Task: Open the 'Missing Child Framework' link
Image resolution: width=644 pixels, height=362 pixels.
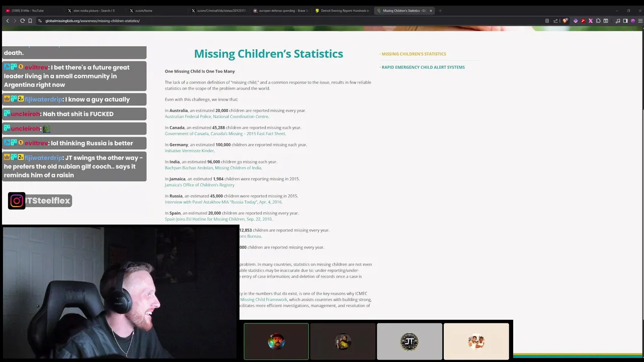Action: 264,300
